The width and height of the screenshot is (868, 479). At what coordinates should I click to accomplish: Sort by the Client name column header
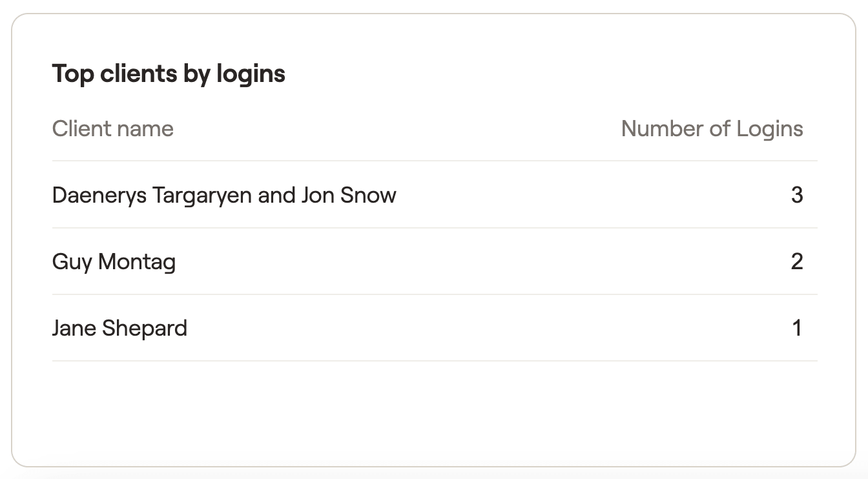click(113, 128)
